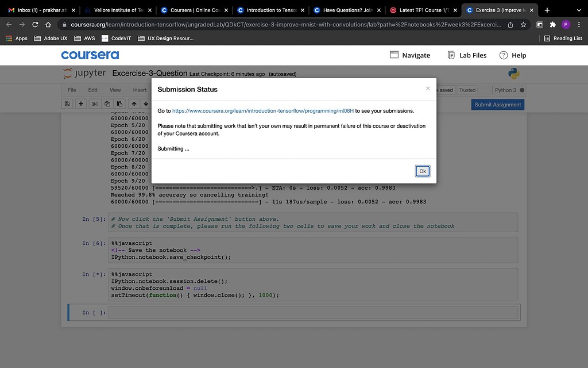Click the Submit Assignment button
This screenshot has width=588, height=368.
click(x=497, y=105)
